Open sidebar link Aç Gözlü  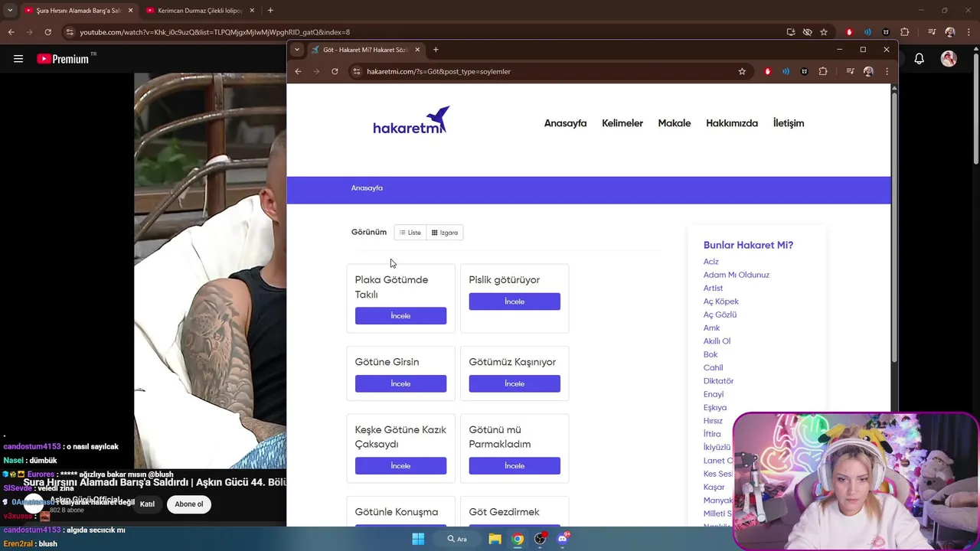pos(720,315)
